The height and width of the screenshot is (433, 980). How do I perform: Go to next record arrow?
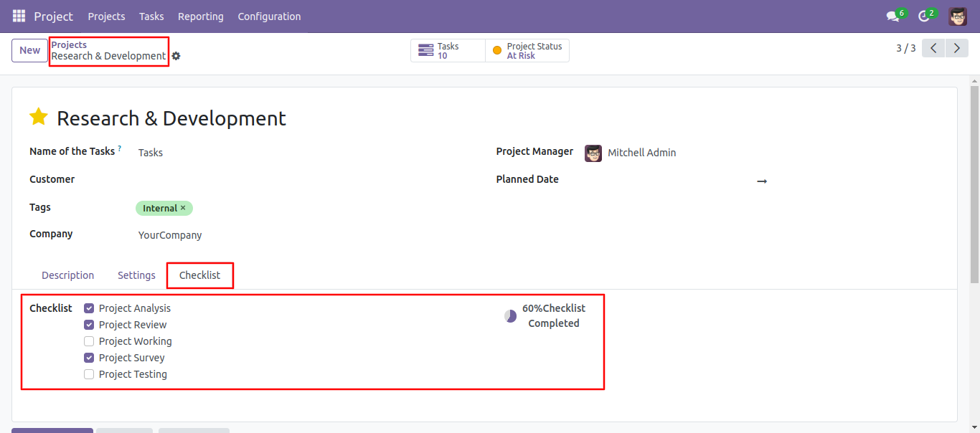point(956,48)
